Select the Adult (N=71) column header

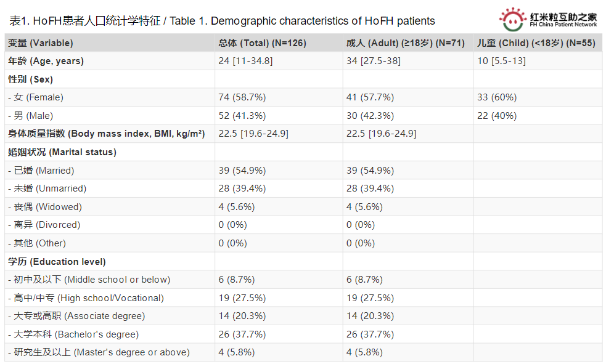406,43
